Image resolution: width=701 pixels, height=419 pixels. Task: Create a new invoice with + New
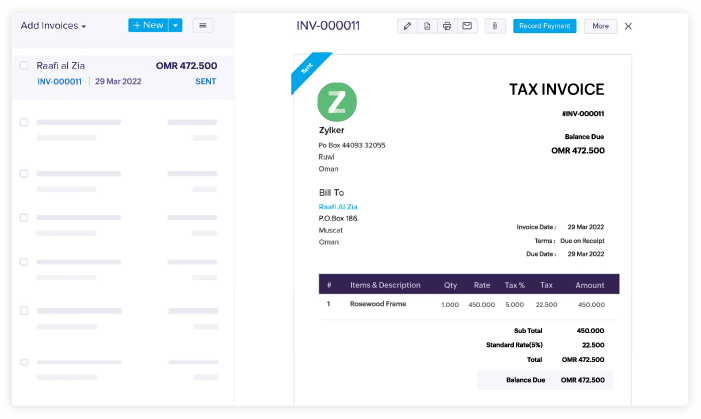[x=148, y=25]
